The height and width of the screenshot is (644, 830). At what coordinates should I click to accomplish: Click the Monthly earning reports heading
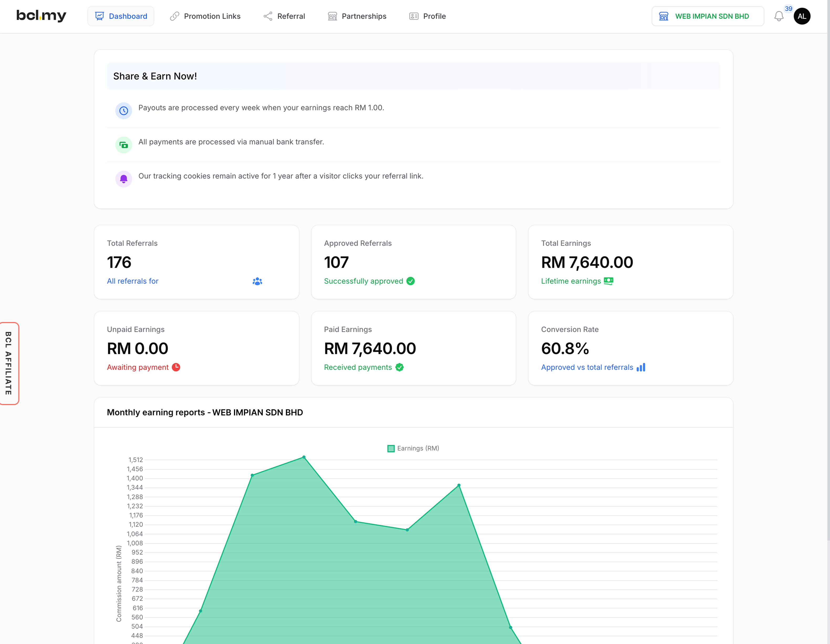205,413
